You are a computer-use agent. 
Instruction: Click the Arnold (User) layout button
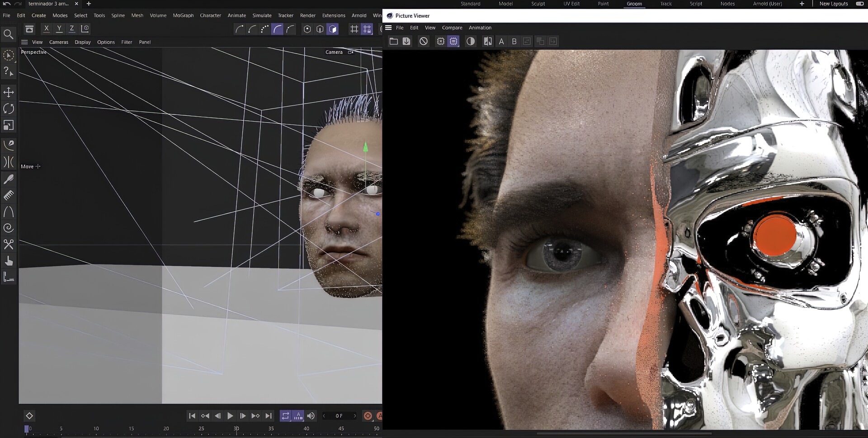coord(767,4)
